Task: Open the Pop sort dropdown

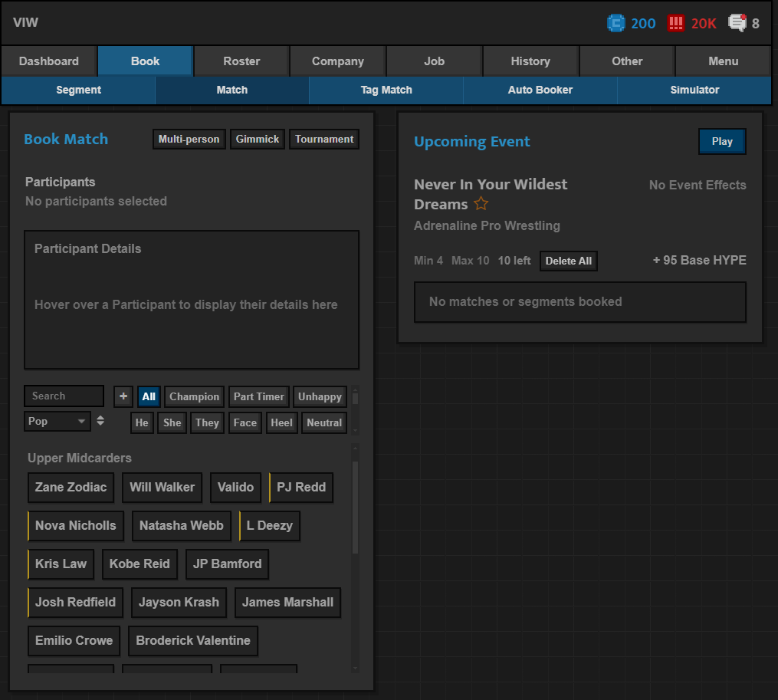Action: 57,421
